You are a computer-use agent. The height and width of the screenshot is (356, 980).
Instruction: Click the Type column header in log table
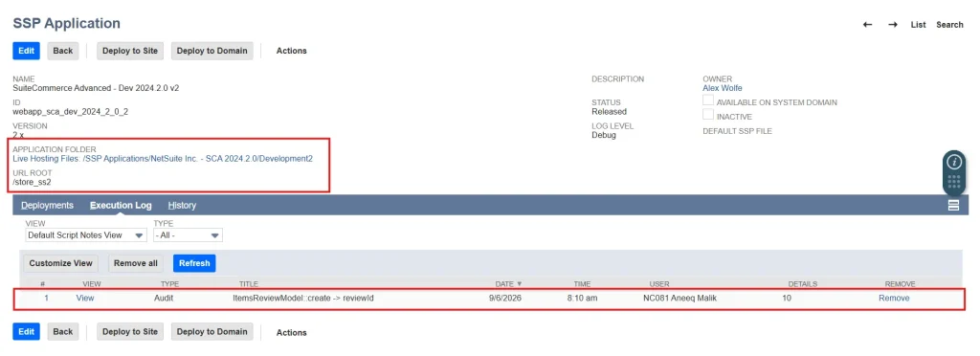[x=170, y=283]
